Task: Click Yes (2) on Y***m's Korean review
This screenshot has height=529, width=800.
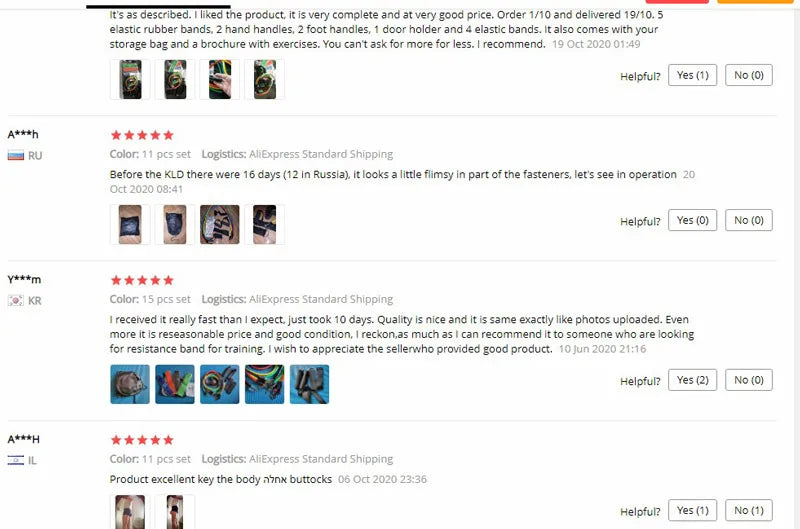Action: tap(692, 380)
